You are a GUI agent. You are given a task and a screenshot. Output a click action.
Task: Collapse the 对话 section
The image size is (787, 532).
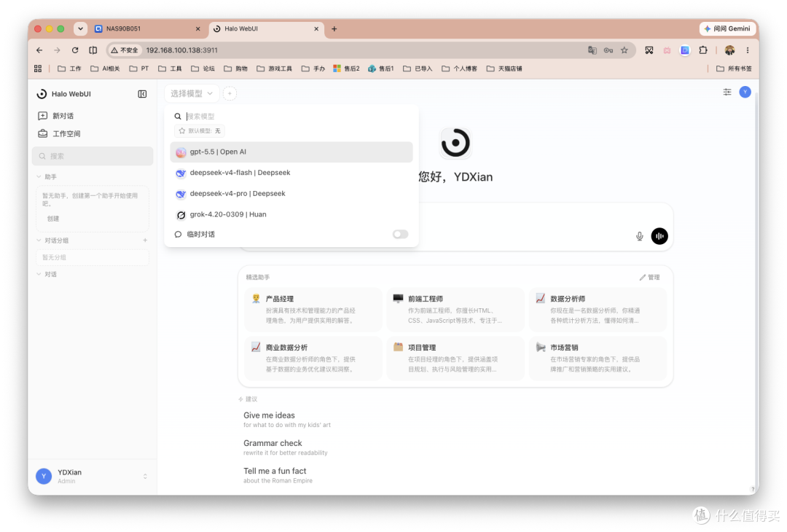pos(47,274)
